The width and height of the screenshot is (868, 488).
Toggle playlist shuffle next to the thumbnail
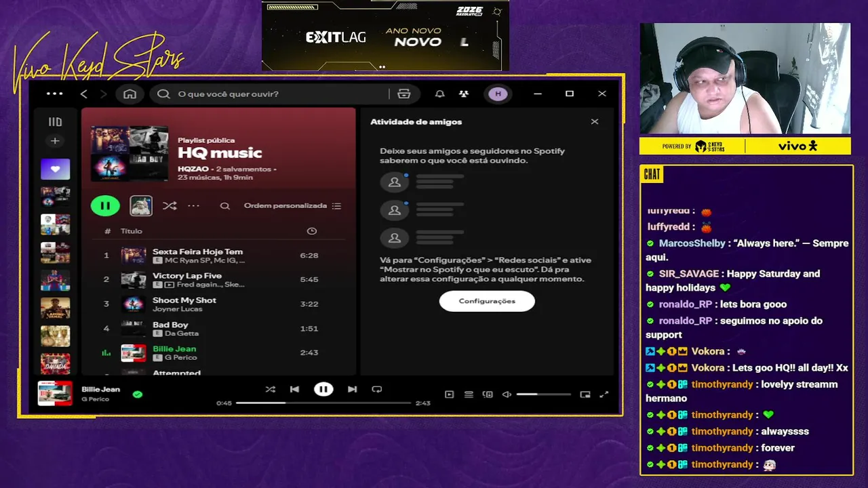(170, 206)
